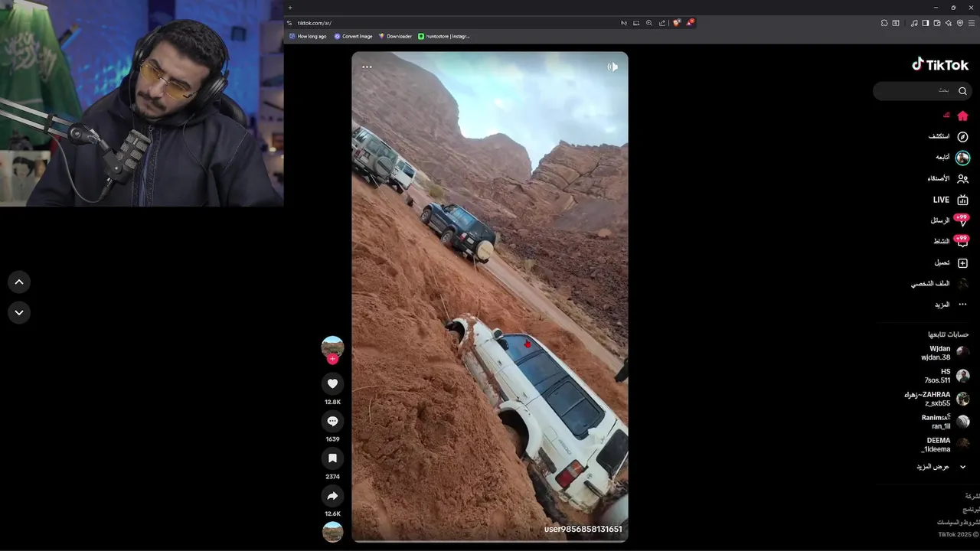This screenshot has width=980, height=551.
Task: Click the sound disc thumbnail below share
Action: tap(332, 532)
